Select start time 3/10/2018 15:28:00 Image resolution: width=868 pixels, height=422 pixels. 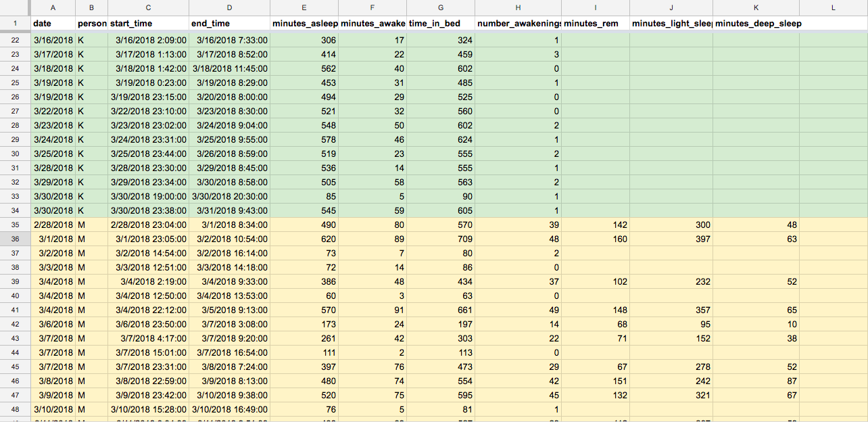coord(148,409)
